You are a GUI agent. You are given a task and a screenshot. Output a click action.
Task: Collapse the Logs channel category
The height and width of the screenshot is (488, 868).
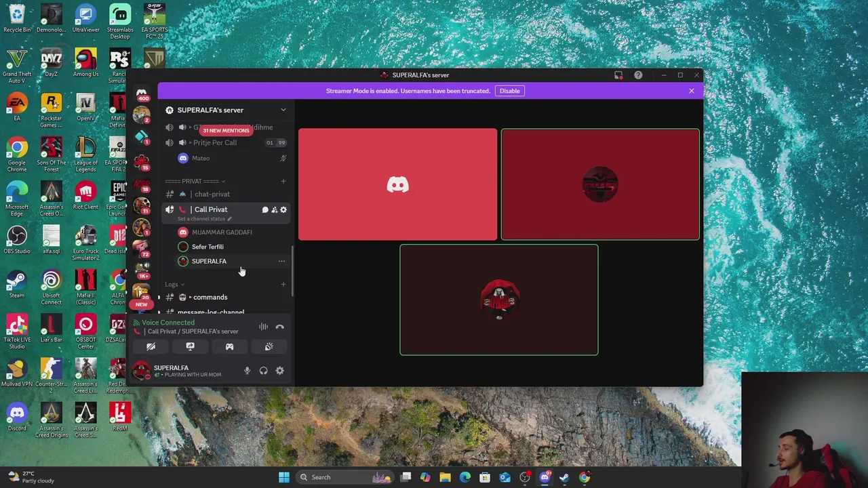coord(174,284)
